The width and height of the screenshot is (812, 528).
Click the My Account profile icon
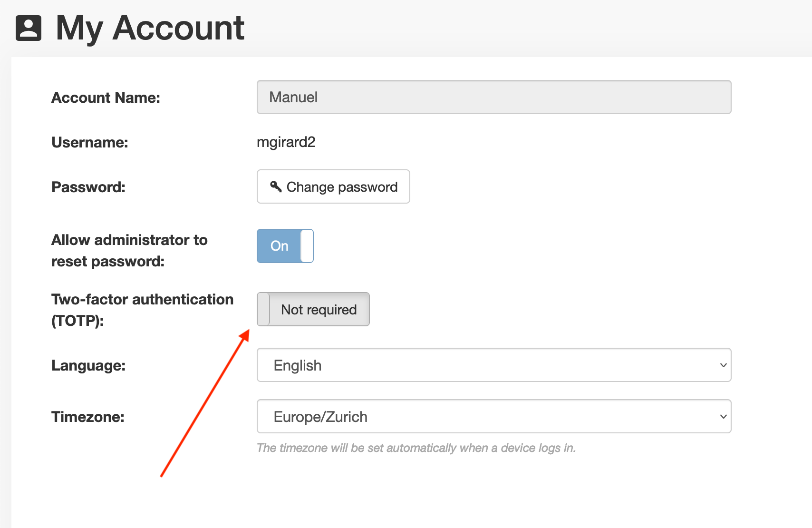(29, 28)
